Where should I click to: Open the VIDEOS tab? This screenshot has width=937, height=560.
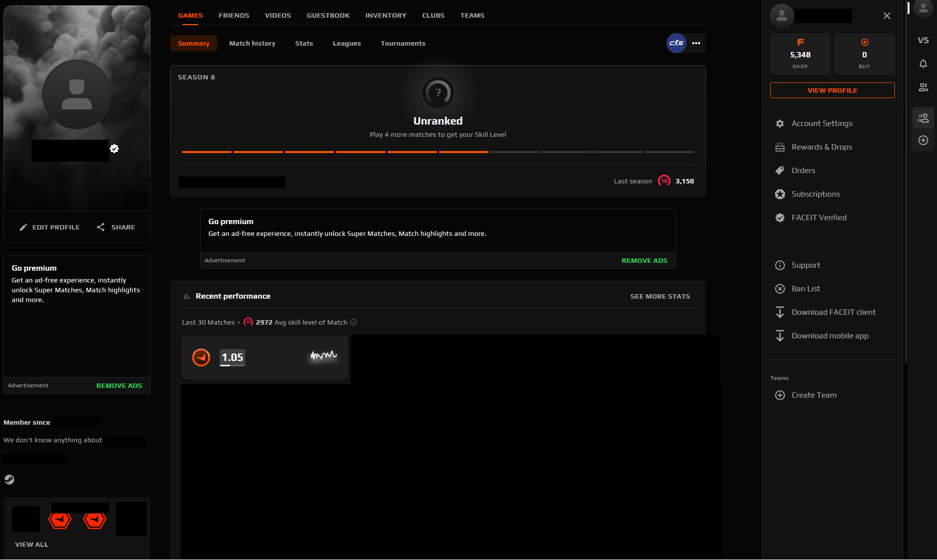point(278,15)
